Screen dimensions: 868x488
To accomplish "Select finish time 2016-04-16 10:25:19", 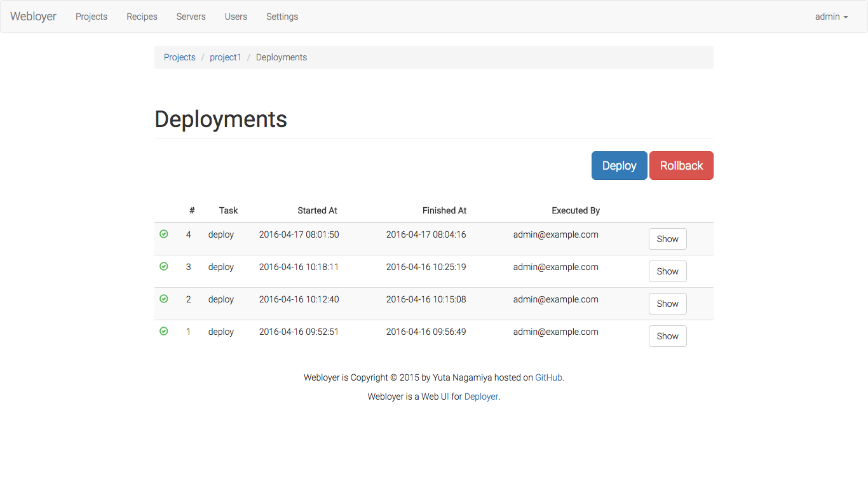I will coord(426,267).
